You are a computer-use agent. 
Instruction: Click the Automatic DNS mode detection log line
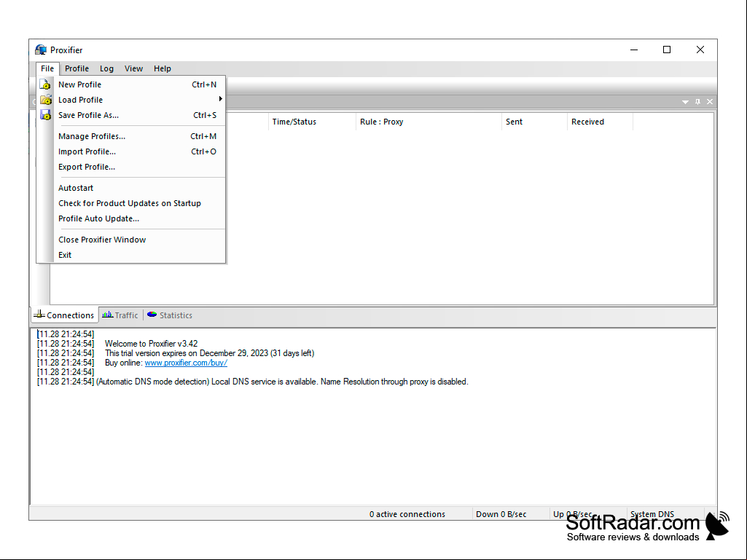[282, 382]
